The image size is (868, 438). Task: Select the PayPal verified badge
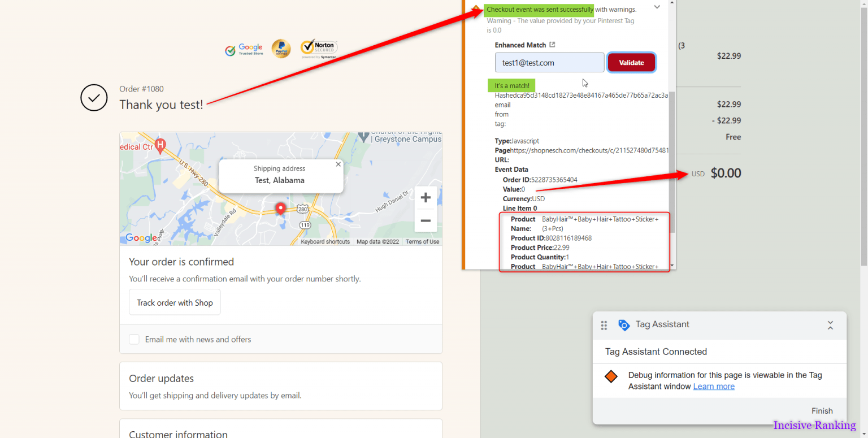tap(281, 49)
